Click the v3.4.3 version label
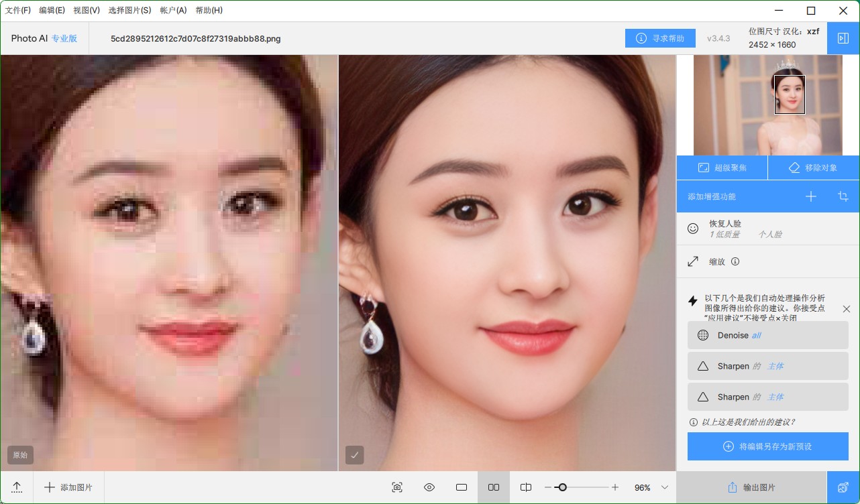The width and height of the screenshot is (860, 504). click(x=718, y=38)
